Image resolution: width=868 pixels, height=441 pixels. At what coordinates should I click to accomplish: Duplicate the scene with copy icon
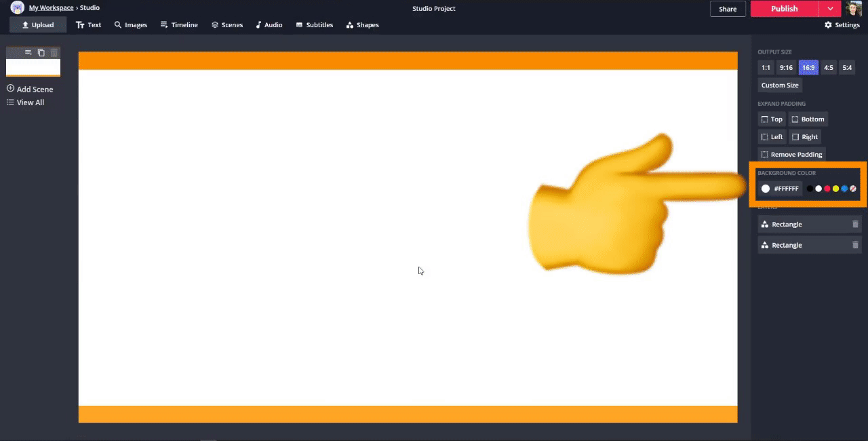[41, 52]
